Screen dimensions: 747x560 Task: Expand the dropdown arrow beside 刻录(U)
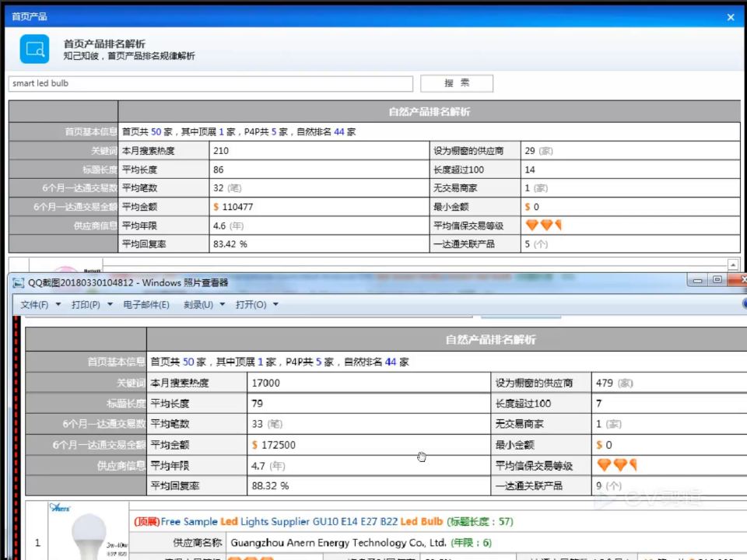point(223,304)
